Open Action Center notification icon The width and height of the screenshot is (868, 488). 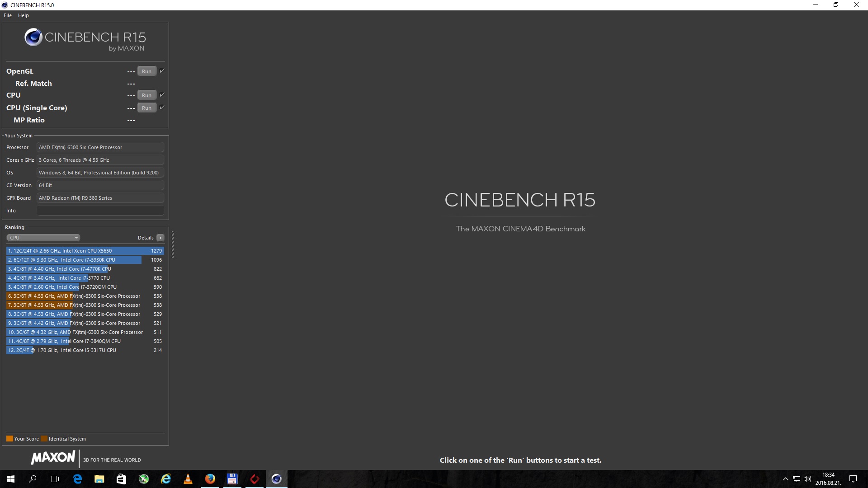coord(853,479)
